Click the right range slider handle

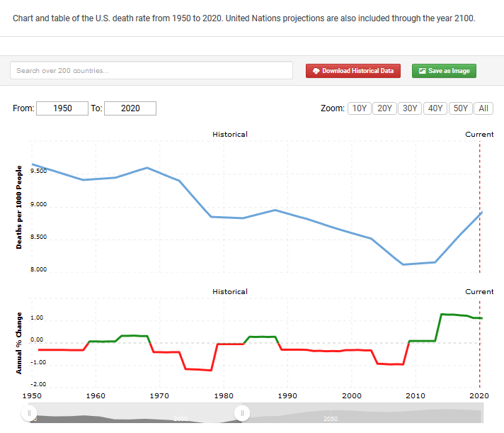[x=242, y=413]
